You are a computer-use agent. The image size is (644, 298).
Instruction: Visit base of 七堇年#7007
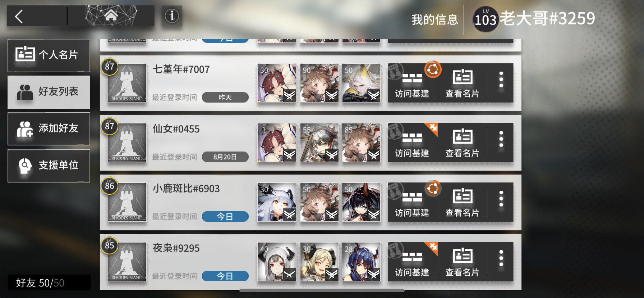click(x=413, y=83)
